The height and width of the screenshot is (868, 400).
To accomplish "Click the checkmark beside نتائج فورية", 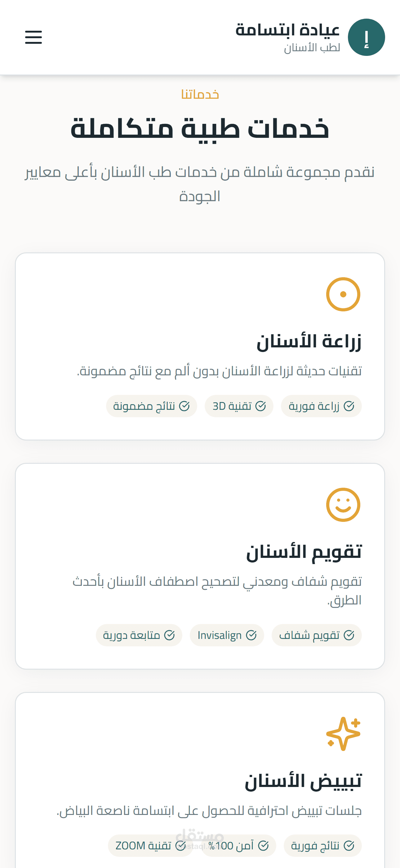I will [349, 845].
